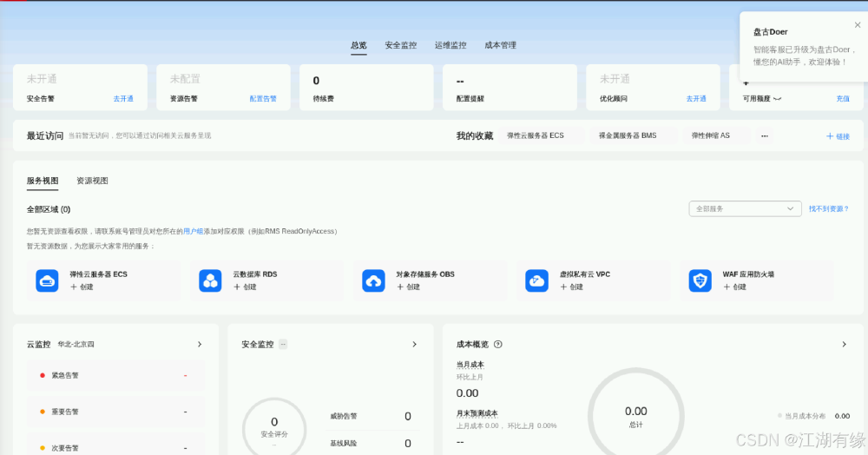
Task: Open the 全部服务 dropdown
Action: coord(745,208)
